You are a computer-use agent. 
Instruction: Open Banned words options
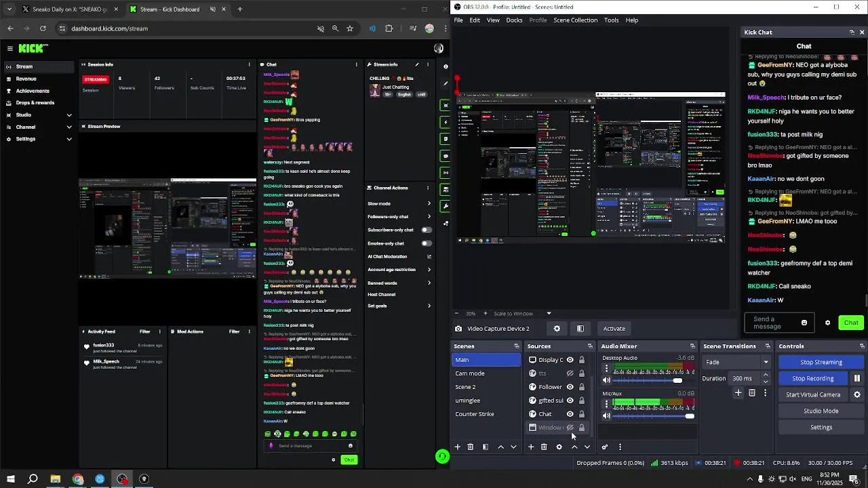[x=429, y=283]
